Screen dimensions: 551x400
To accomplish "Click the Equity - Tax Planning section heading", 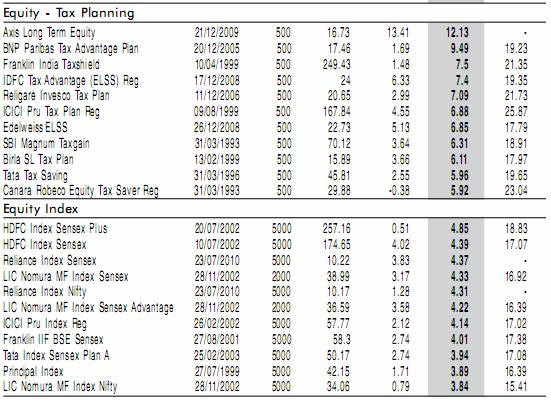I will tap(69, 13).
